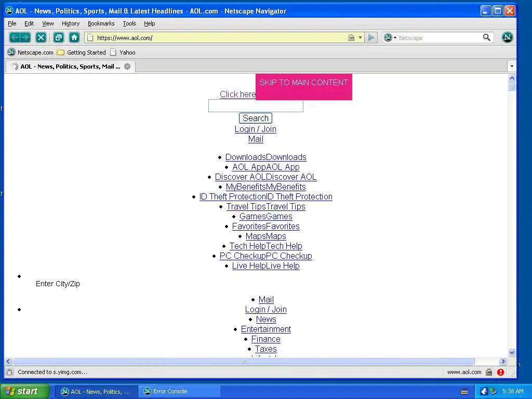The width and height of the screenshot is (532, 399).
Task: Open the Finance link
Action: 266,339
